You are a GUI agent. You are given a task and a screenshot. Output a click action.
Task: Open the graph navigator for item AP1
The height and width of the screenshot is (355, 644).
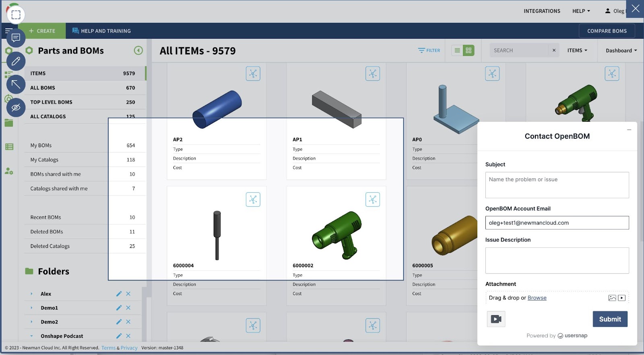pos(373,73)
